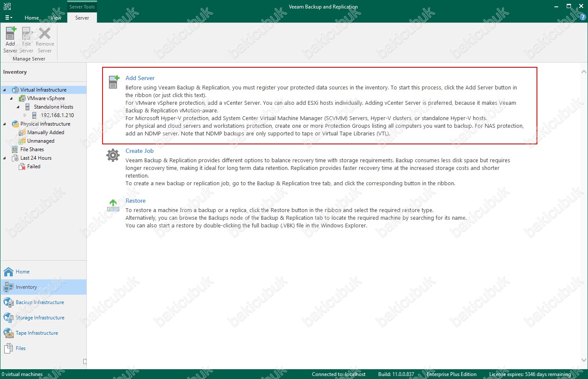
Task: Click the Create Job gear icon
Action: click(113, 155)
